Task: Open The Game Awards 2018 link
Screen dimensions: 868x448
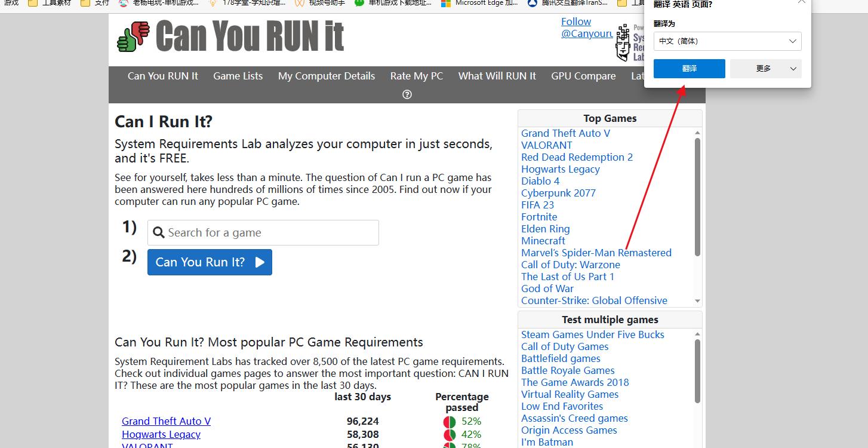Action: [x=575, y=382]
